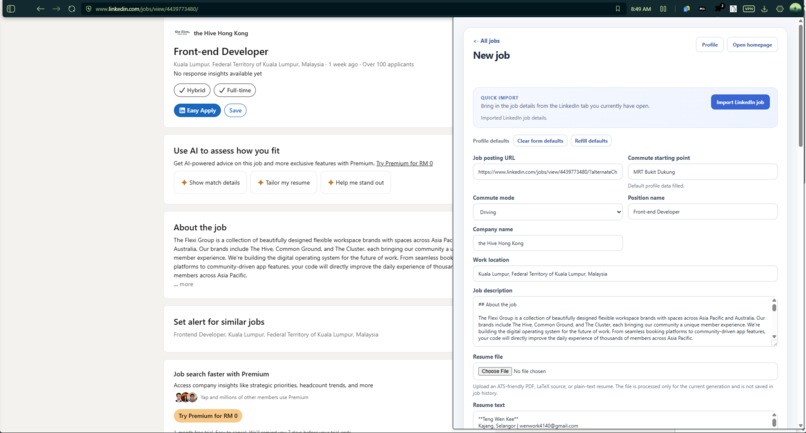Viewport: 806px width, 433px height.
Task: Click Choose File for resume upload
Action: tap(494, 371)
